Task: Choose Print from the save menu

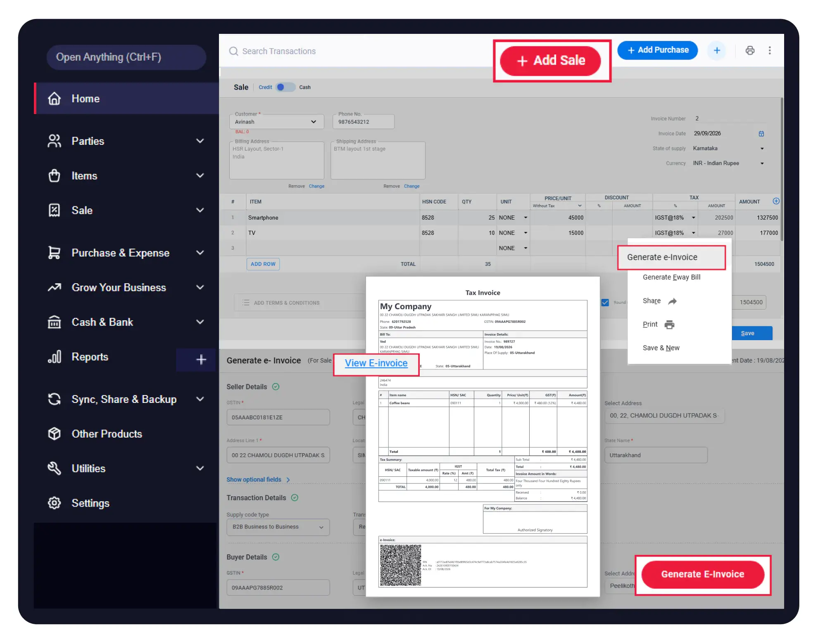Action: (659, 324)
